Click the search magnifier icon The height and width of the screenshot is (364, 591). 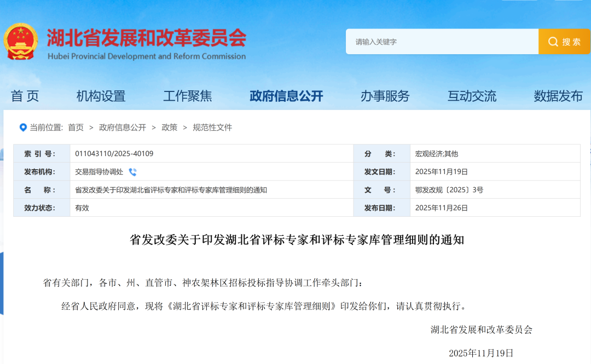553,42
